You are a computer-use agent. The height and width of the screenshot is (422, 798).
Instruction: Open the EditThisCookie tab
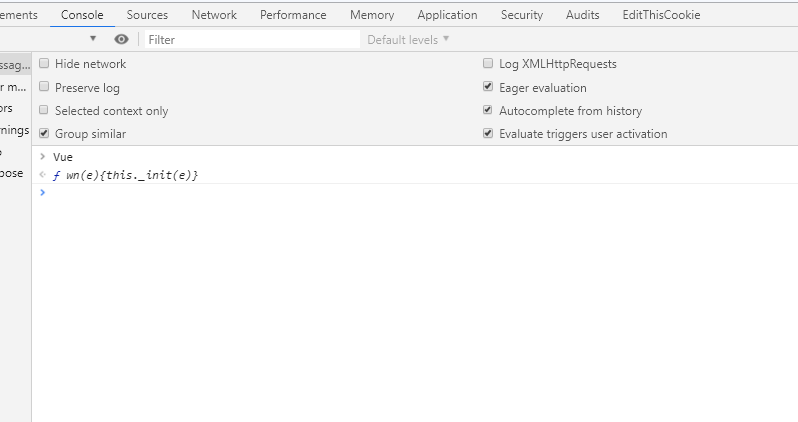tap(661, 15)
